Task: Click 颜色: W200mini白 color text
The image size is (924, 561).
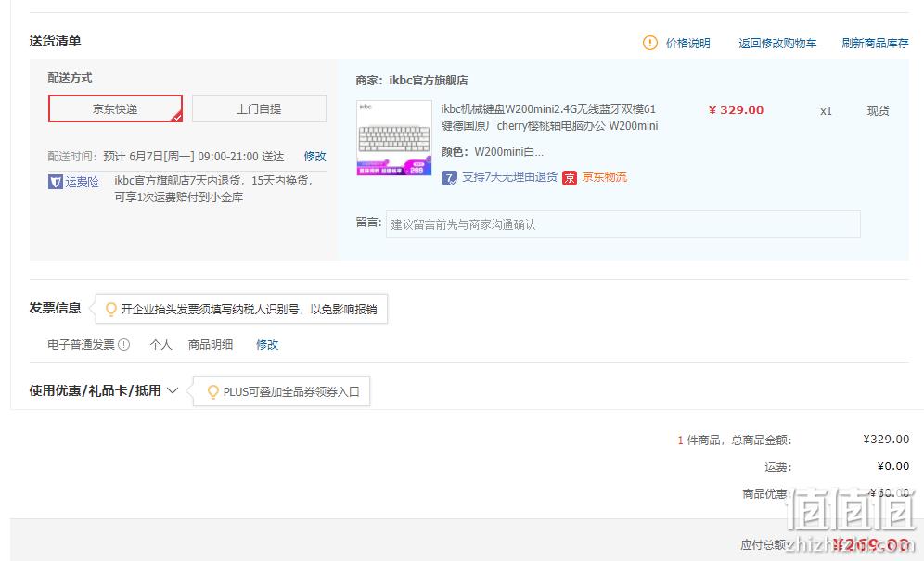Action: point(492,151)
